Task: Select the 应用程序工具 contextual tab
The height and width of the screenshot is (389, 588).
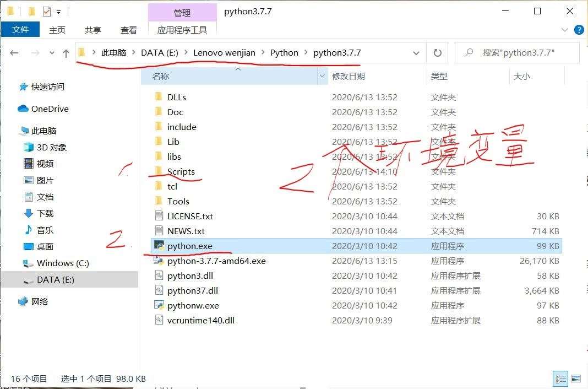Action: 183,30
